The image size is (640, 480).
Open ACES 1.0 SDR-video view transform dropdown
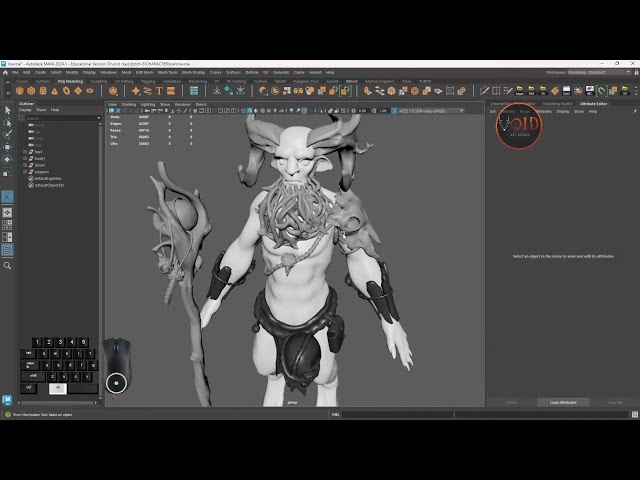click(x=431, y=111)
